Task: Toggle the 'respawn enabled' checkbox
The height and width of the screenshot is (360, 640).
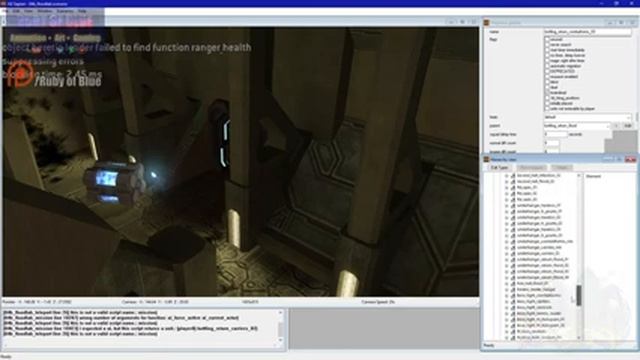Action: (x=547, y=76)
